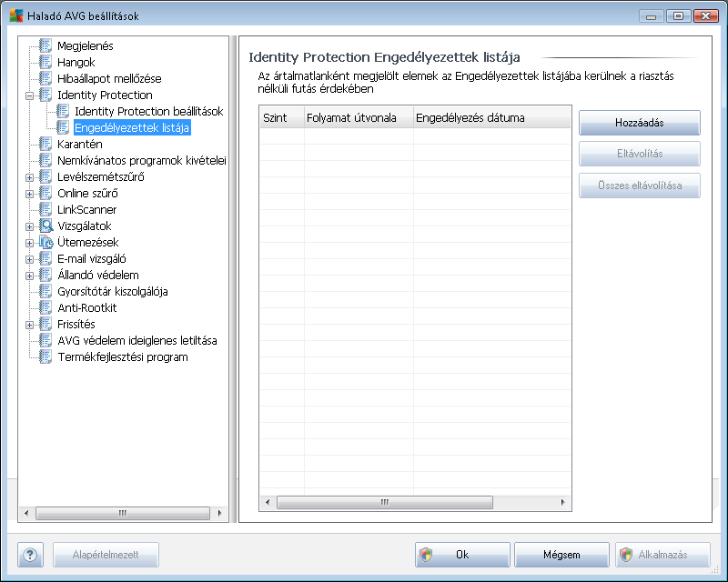Image resolution: width=728 pixels, height=582 pixels.
Task: Click the icon beside Megjelenés
Action: click(x=45, y=45)
